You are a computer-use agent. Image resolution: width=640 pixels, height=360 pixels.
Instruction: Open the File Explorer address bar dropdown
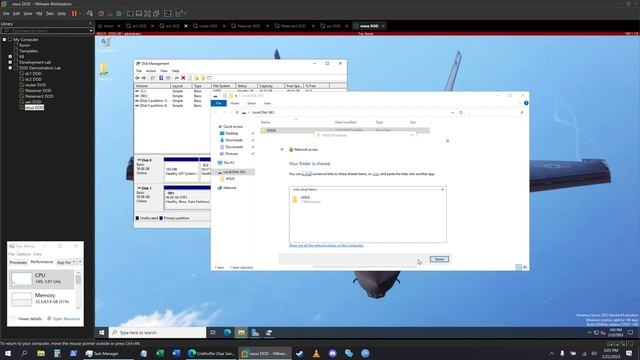click(452, 113)
